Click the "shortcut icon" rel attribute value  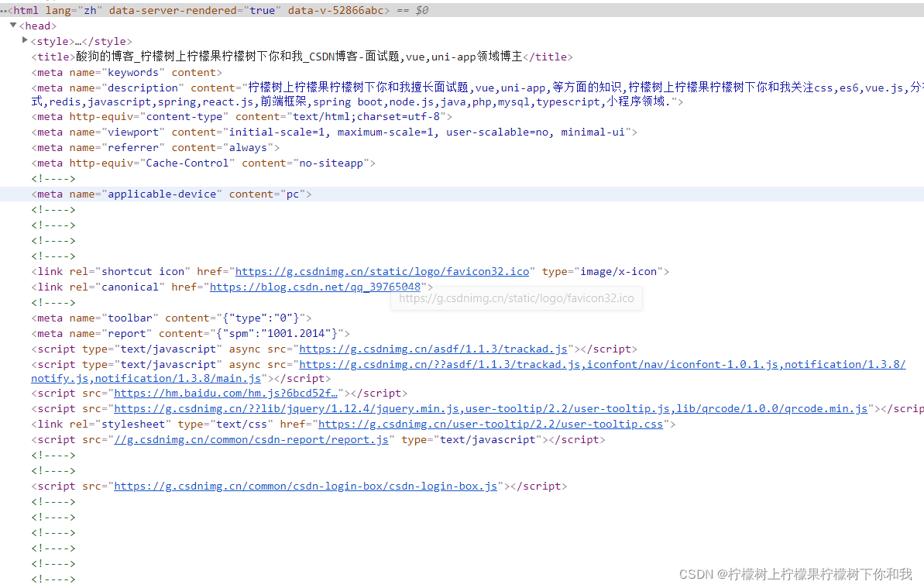pyautogui.click(x=143, y=272)
